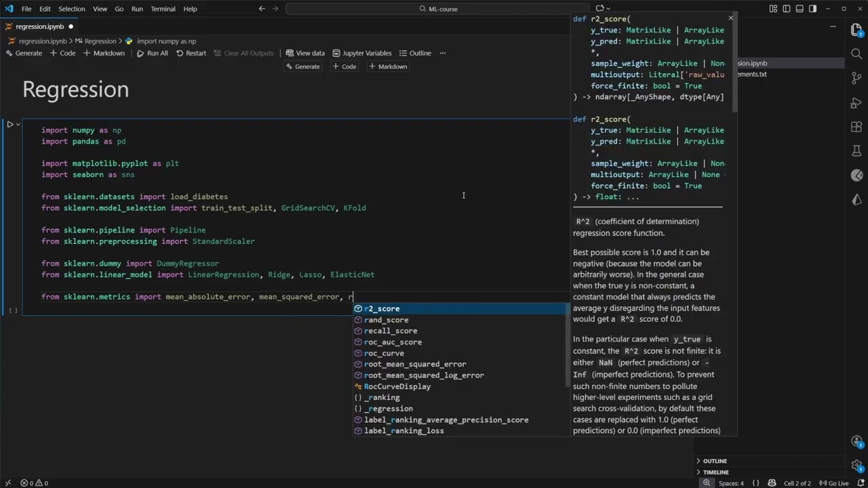The height and width of the screenshot is (488, 868).
Task: Click the VS Code logo icon
Action: [9, 9]
